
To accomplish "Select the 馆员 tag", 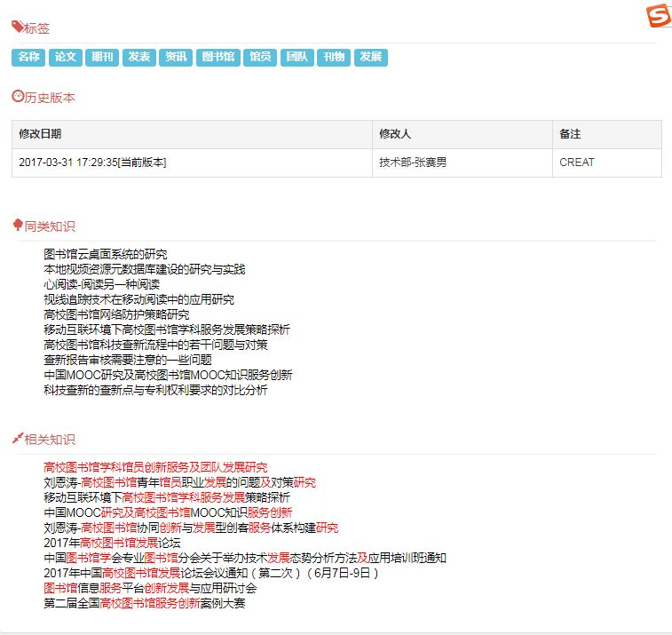I will tap(260, 57).
